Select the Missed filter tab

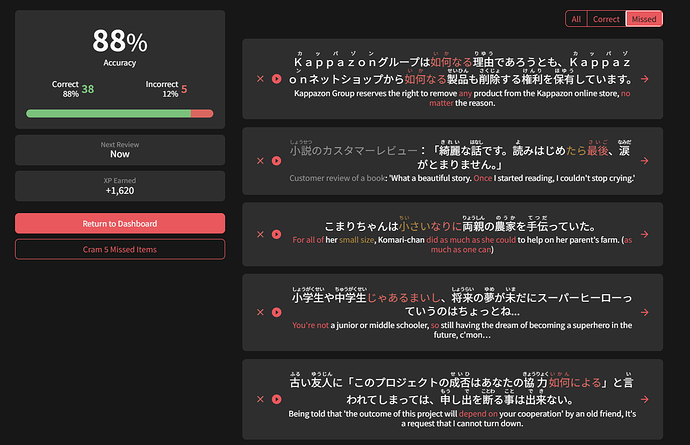644,19
